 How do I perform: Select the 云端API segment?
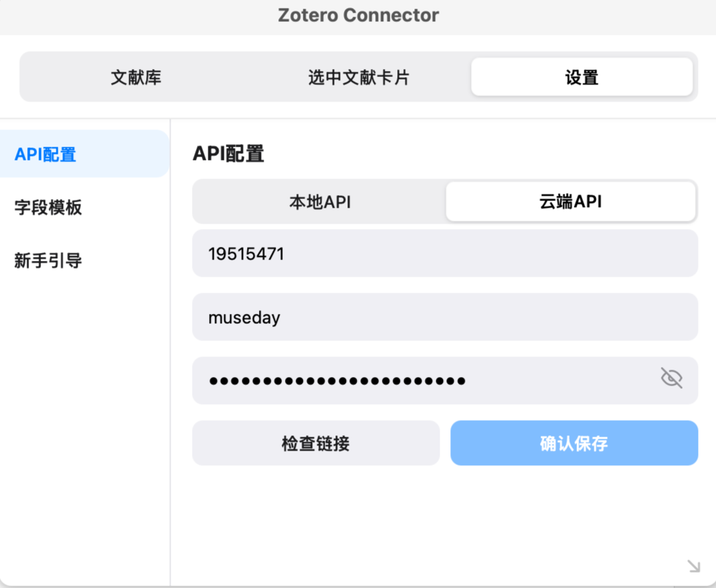point(571,202)
